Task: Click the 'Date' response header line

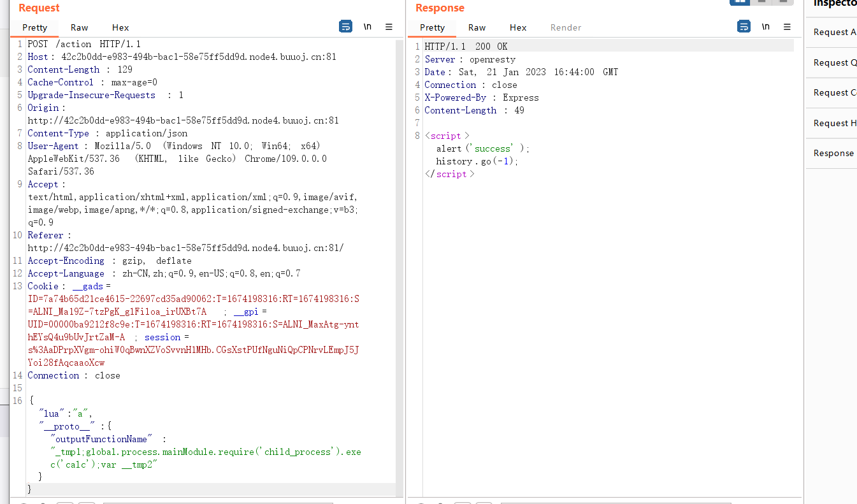Action: 521,72
